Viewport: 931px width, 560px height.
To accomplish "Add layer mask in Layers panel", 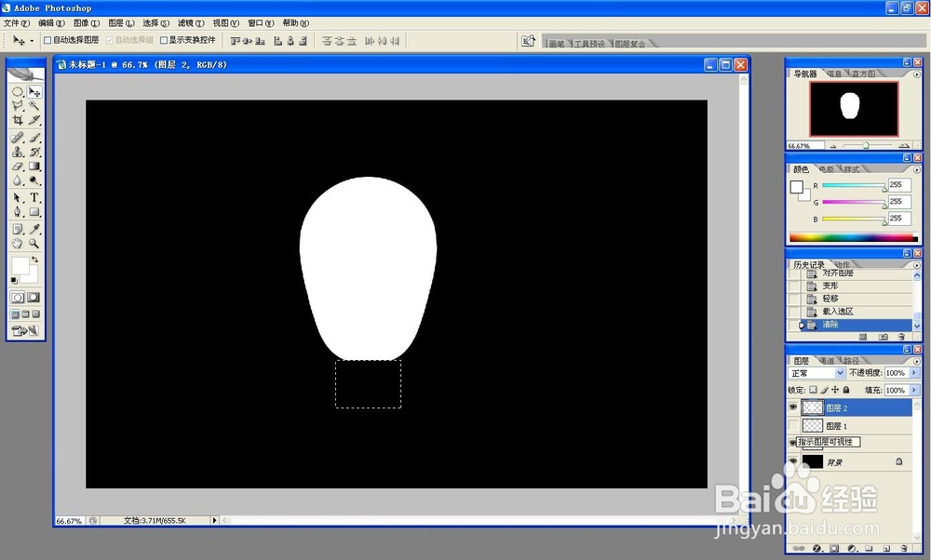I will point(834,548).
